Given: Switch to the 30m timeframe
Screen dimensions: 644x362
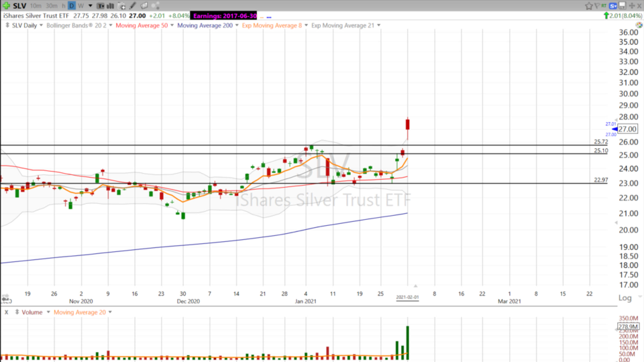Looking at the screenshot, I should (x=52, y=6).
